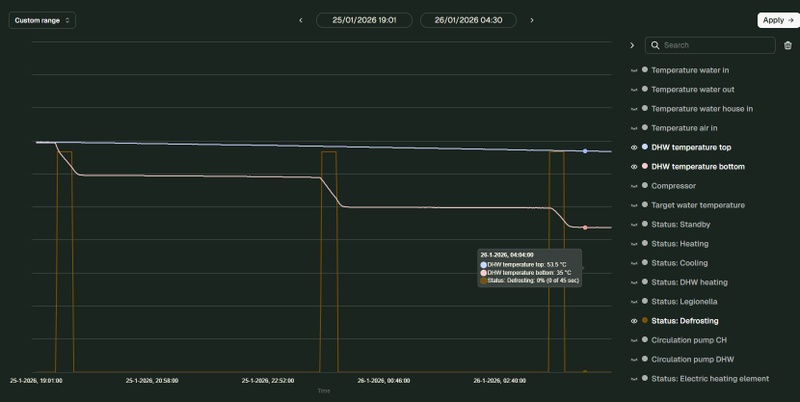Click the pink data point on DHW bottom line
Screen dimensions: 800x402
click(585, 228)
